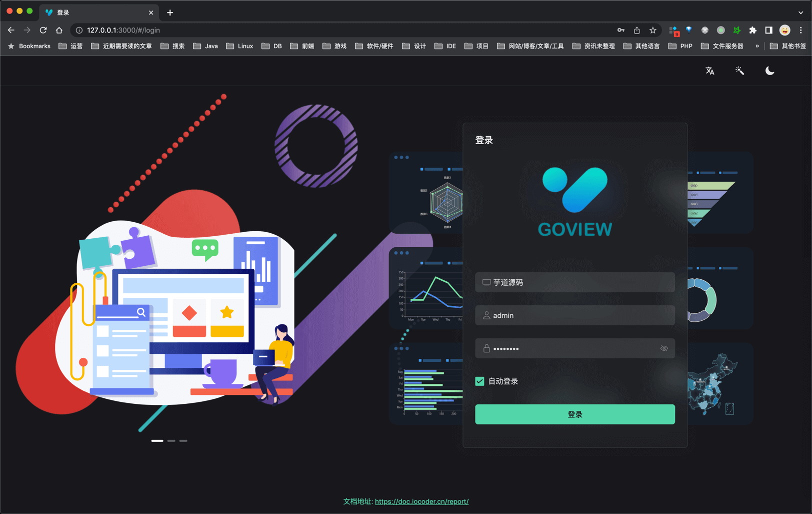The height and width of the screenshot is (514, 812).
Task: Bookmark this page with the star icon
Action: (x=652, y=30)
